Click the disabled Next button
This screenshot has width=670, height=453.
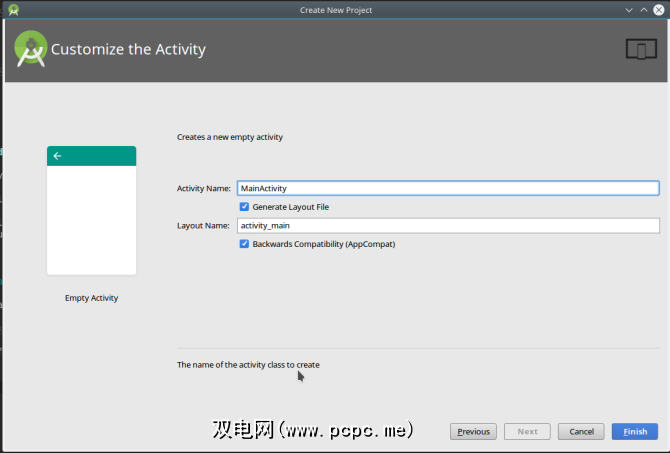[x=527, y=432]
